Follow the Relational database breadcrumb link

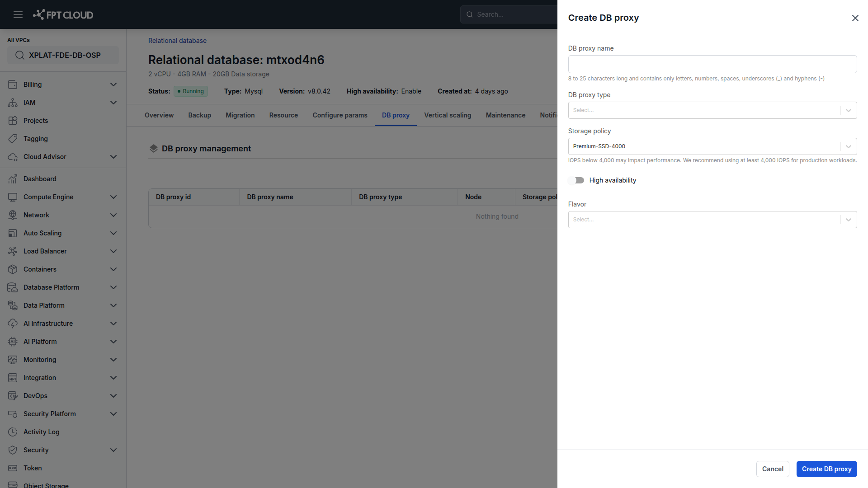(177, 41)
